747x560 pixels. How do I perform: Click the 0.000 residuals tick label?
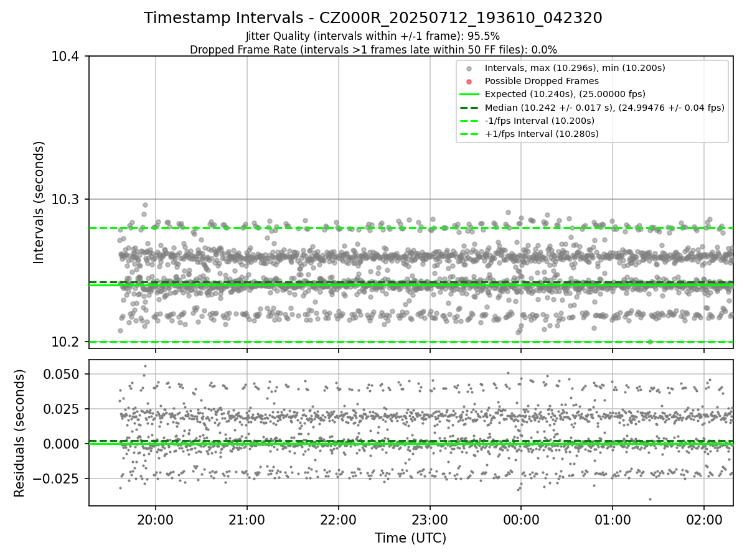[x=62, y=444]
